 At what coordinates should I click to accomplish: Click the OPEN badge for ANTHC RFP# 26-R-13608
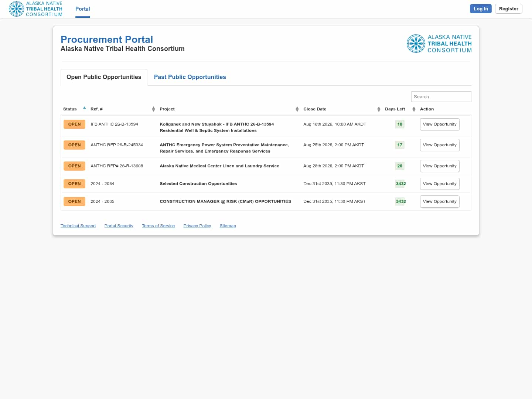pyautogui.click(x=74, y=166)
